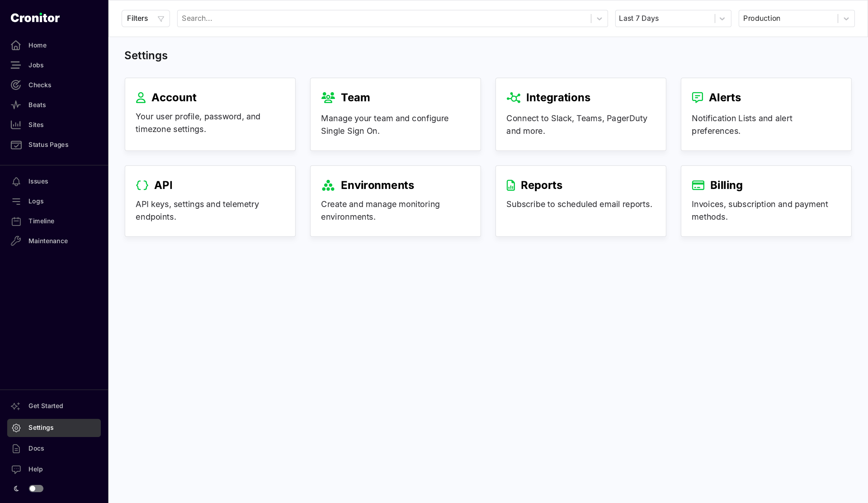Image resolution: width=868 pixels, height=503 pixels.
Task: Open the Last 7 Days range dropdown
Action: click(673, 19)
